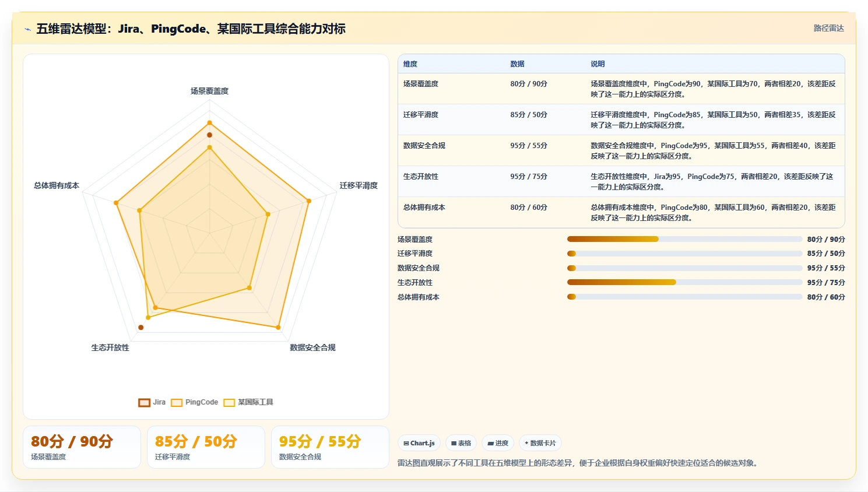The height and width of the screenshot is (492, 868).
Task: Select the 生态开放性 radar axis label
Action: pos(110,347)
